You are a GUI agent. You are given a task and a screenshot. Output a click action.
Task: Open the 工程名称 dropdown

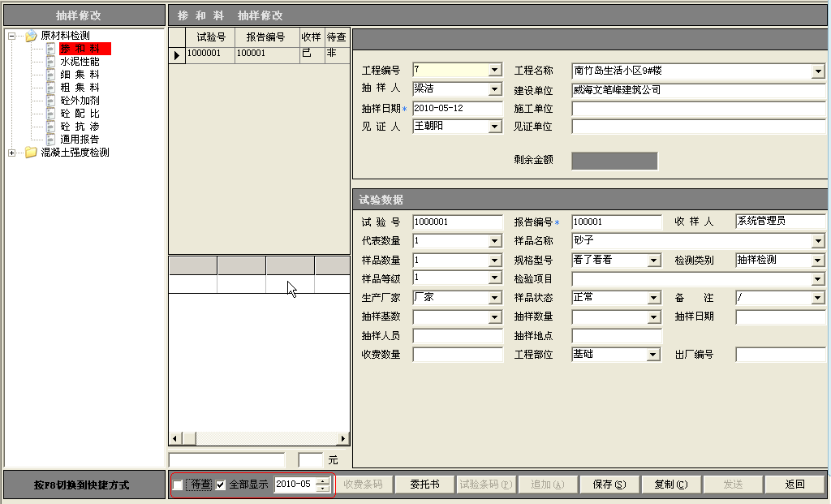818,70
